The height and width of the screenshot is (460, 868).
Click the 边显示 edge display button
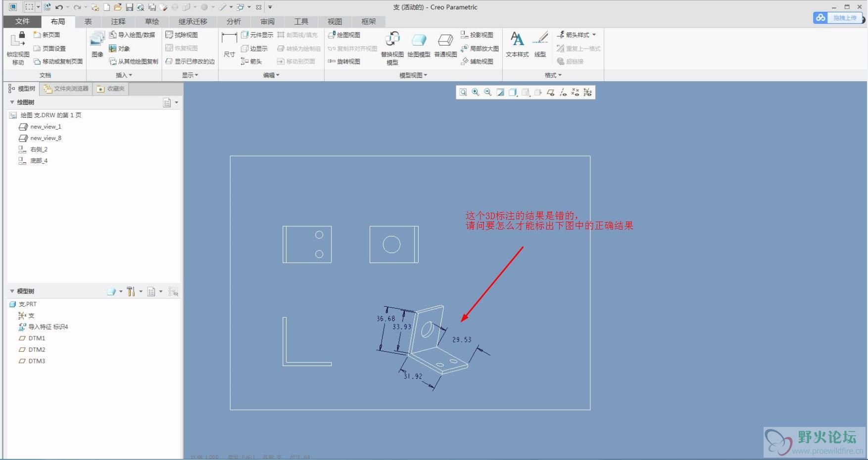pyautogui.click(x=254, y=48)
